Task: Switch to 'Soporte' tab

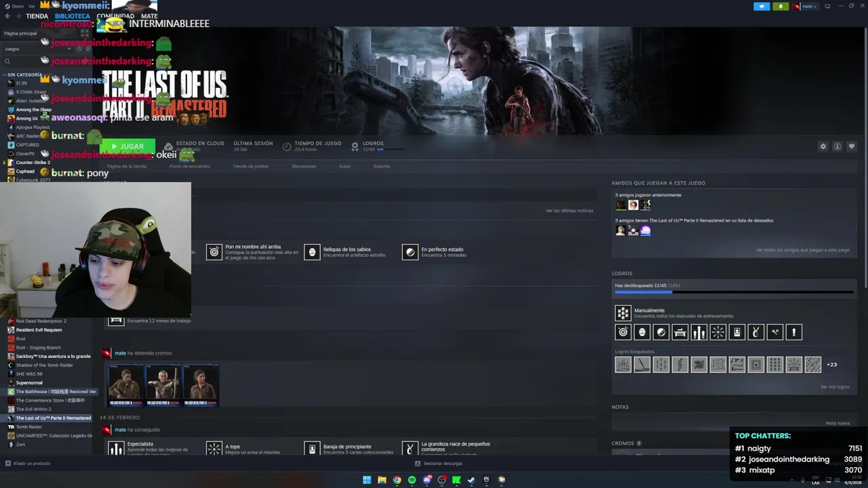Action: [381, 166]
